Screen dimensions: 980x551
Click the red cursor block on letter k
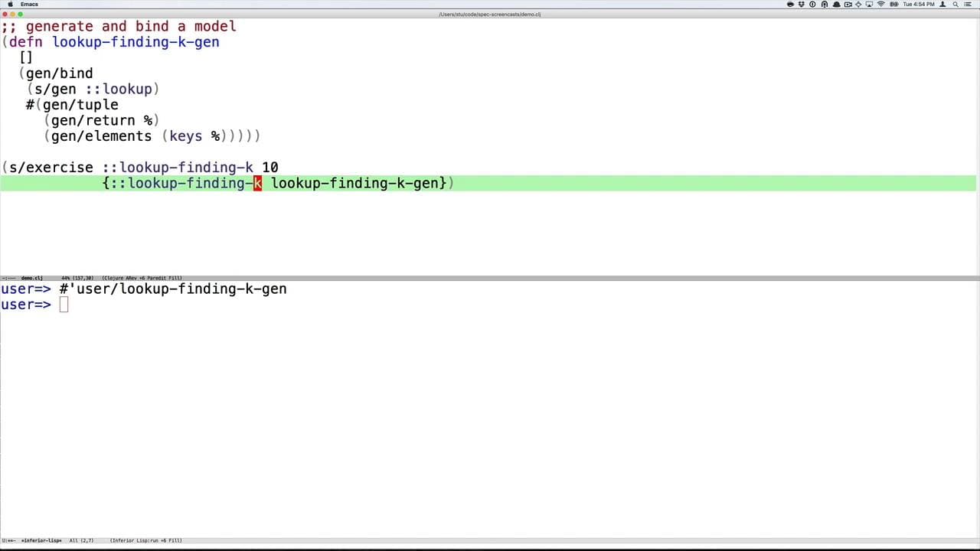[x=257, y=183]
